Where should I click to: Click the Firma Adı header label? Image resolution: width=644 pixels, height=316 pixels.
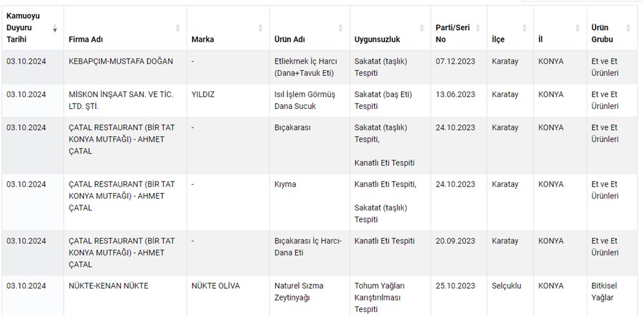tap(86, 39)
